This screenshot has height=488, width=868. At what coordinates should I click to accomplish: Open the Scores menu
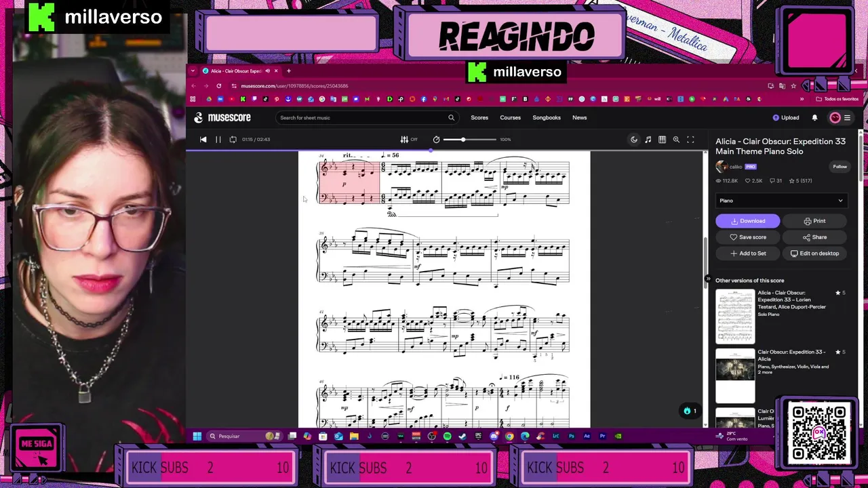coord(479,117)
